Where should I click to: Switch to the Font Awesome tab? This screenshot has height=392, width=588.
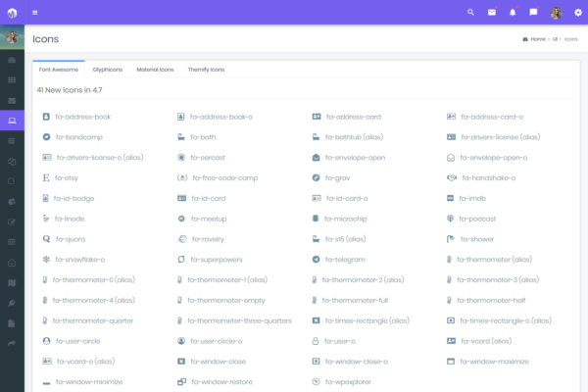[59, 70]
